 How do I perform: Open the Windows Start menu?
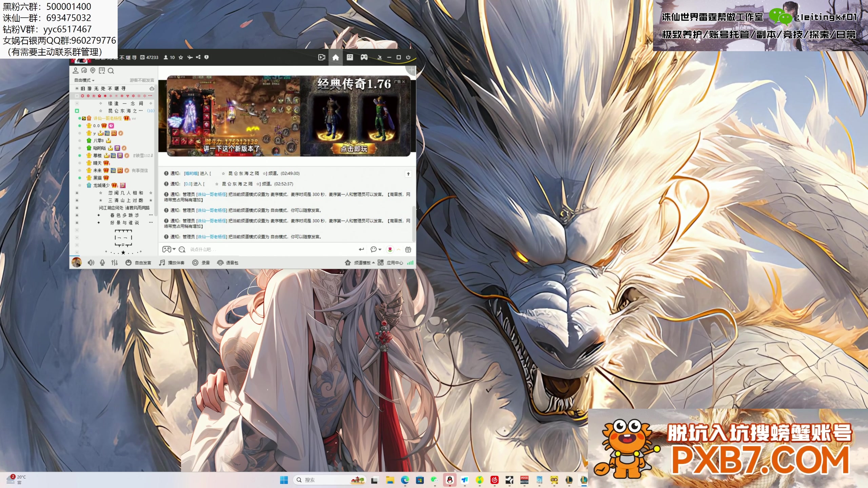[284, 480]
